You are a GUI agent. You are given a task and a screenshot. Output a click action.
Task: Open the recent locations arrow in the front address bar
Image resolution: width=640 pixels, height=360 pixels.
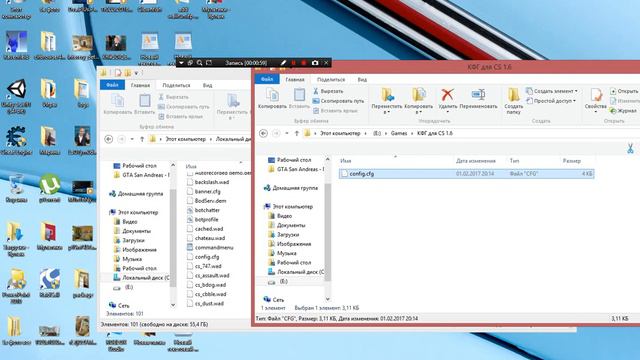pyautogui.click(x=287, y=133)
